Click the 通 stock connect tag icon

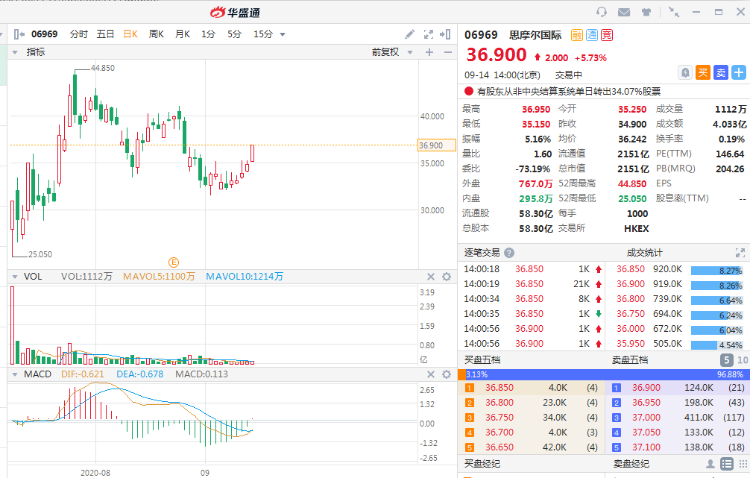tap(592, 34)
